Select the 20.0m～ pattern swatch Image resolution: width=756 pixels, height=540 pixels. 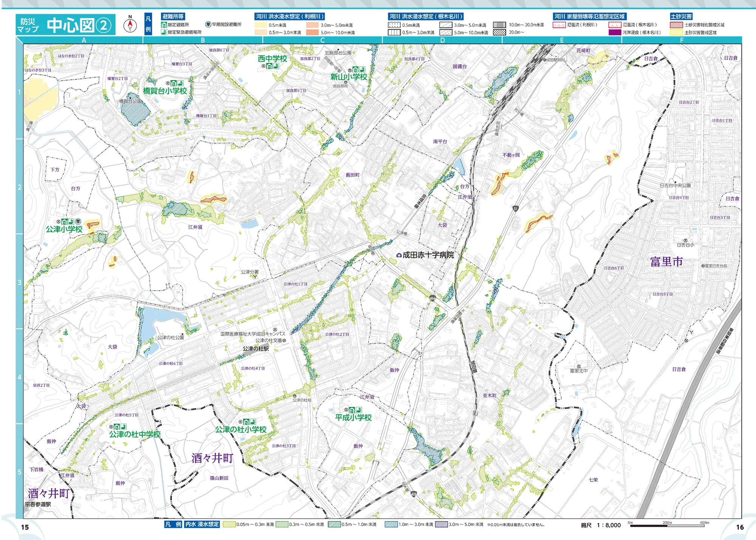point(499,32)
